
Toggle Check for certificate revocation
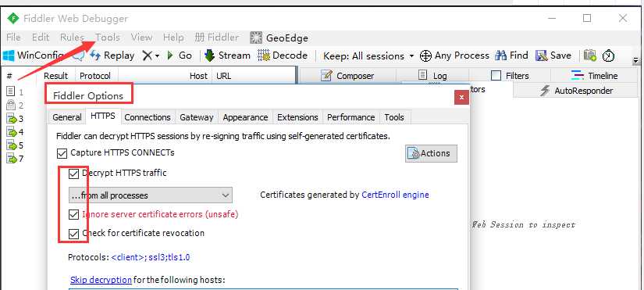pyautogui.click(x=73, y=234)
